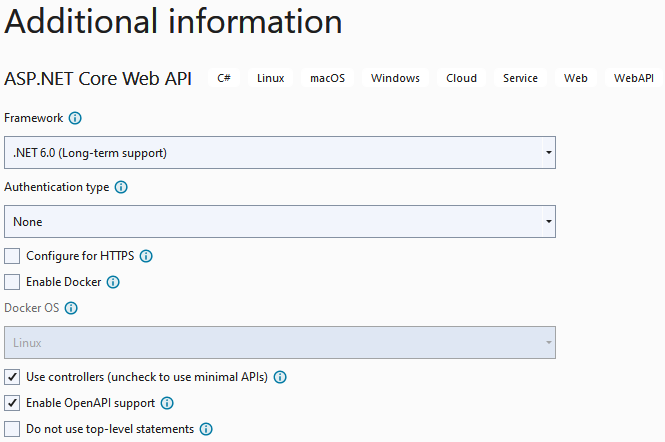This screenshot has height=442, width=665.
Task: Open the Docker OS Linux dropdown
Action: point(280,343)
